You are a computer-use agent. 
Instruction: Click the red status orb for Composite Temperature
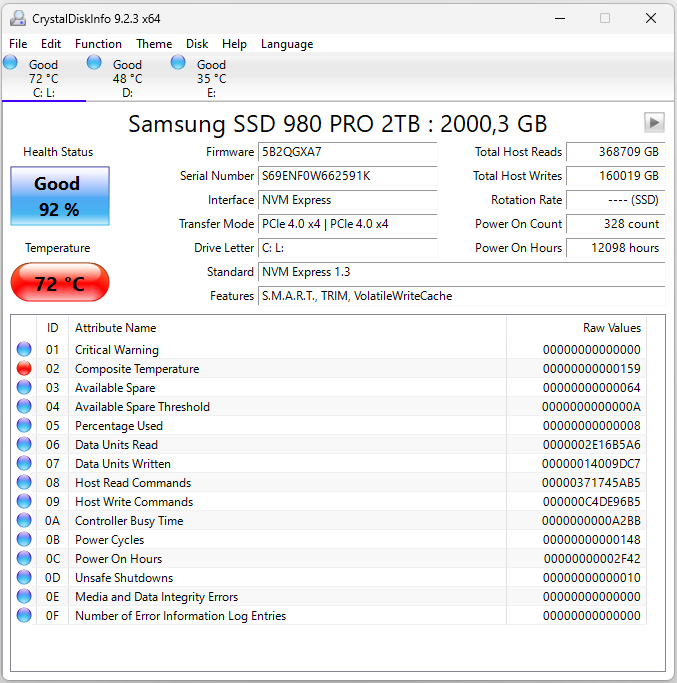tap(24, 369)
